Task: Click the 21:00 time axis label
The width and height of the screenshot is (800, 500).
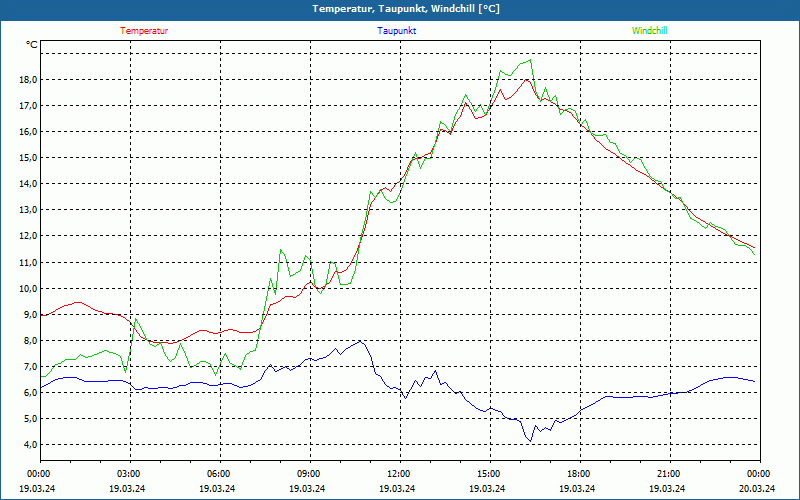Action: click(669, 474)
